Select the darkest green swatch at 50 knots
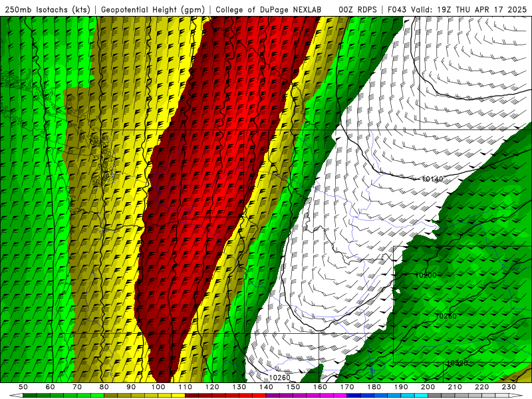The width and height of the screenshot is (532, 399). pos(29,396)
